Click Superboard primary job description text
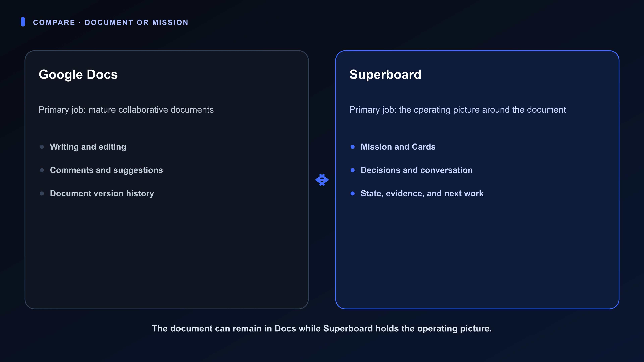644x362 pixels. [458, 110]
